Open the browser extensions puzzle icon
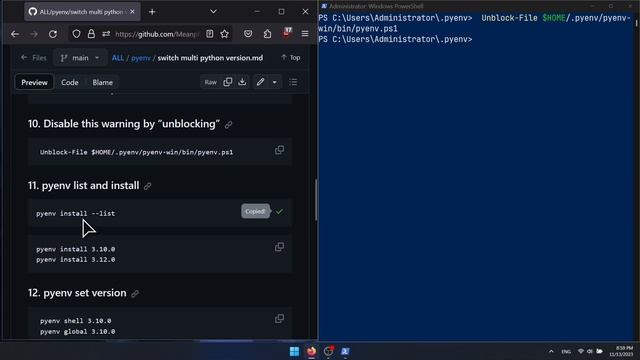The image size is (640, 360). coord(267,34)
